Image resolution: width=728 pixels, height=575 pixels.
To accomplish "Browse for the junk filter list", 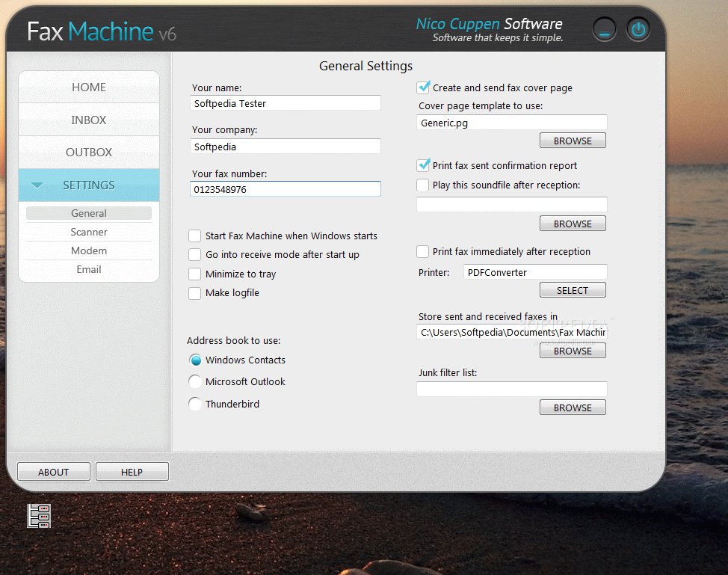I will 573,408.
